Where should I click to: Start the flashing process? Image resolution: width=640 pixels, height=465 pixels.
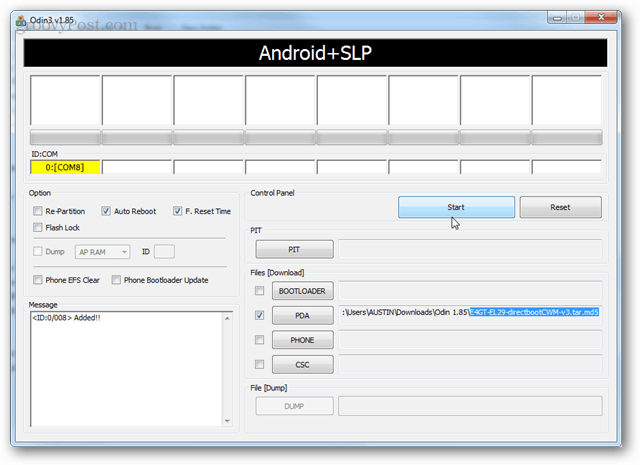tap(456, 207)
